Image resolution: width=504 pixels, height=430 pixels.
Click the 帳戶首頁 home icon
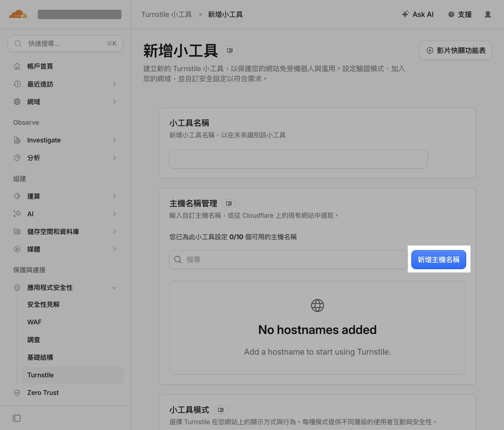17,66
